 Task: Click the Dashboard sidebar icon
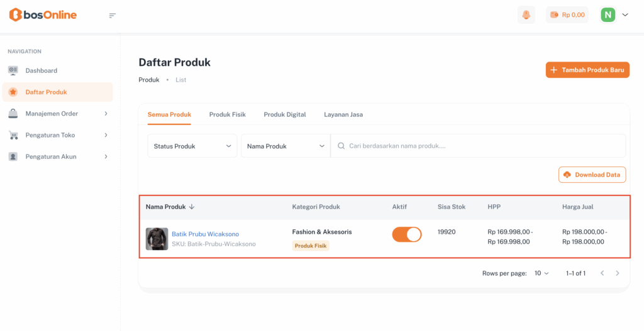(13, 70)
